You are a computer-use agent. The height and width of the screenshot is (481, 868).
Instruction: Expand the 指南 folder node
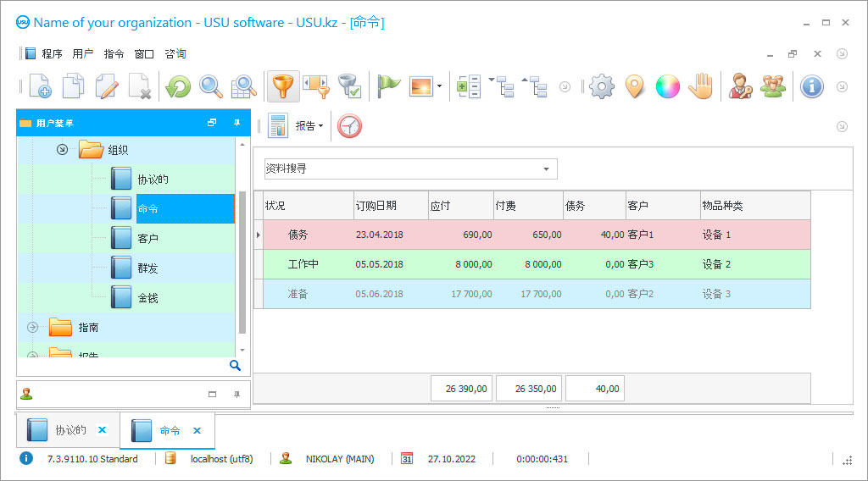coord(33,327)
